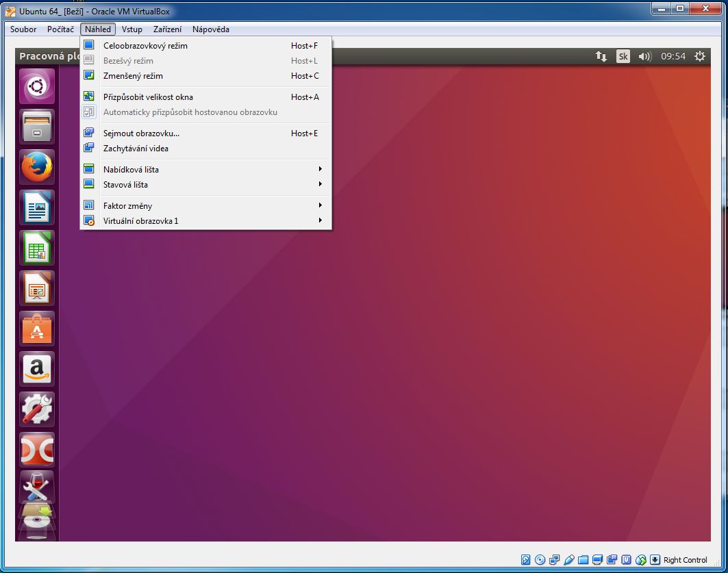The image size is (728, 573).
Task: Click the optical disc status icon
Action: tap(540, 559)
